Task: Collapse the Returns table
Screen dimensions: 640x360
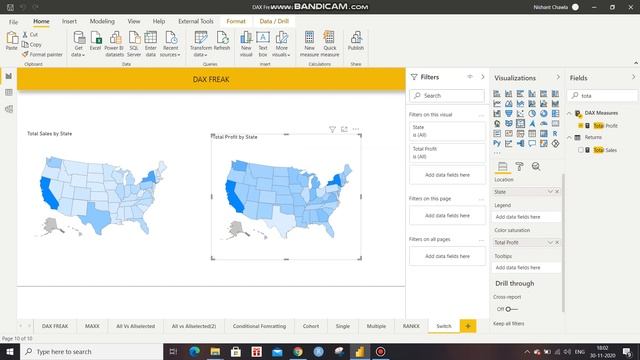Action: [x=570, y=138]
